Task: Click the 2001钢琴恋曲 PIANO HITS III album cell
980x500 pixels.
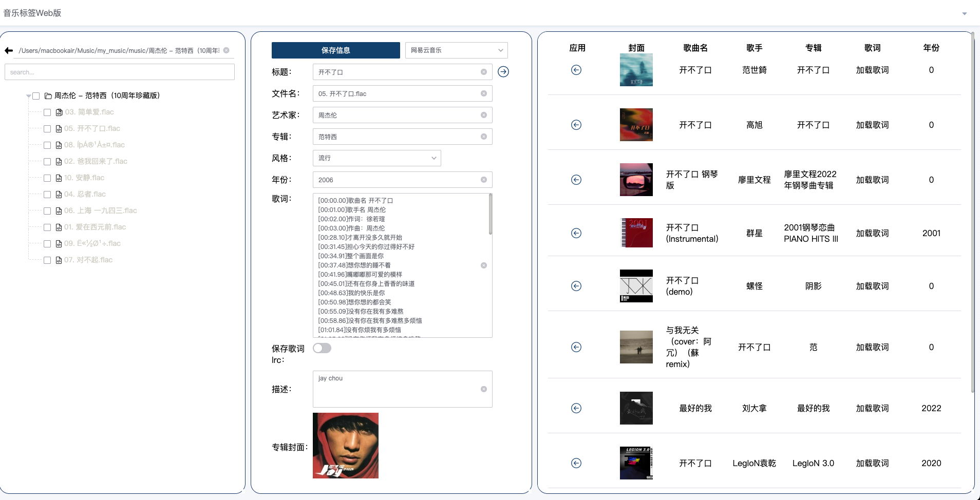Action: pos(811,233)
